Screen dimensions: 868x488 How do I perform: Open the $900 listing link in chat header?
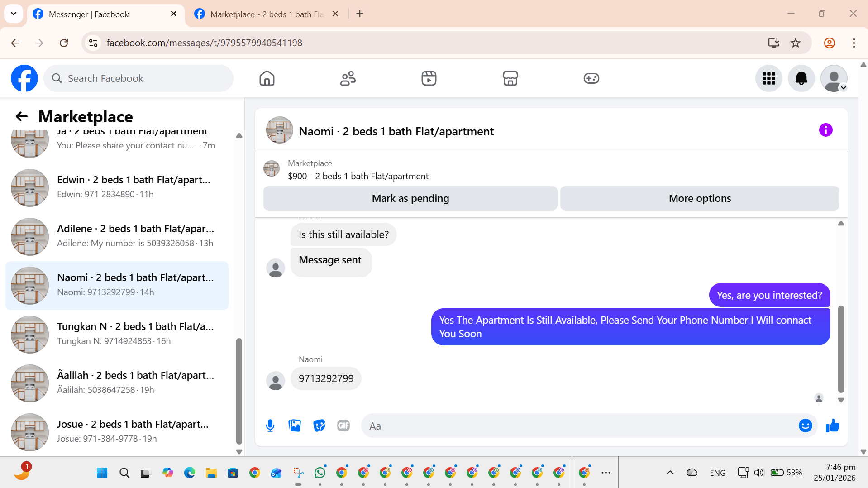point(358,176)
